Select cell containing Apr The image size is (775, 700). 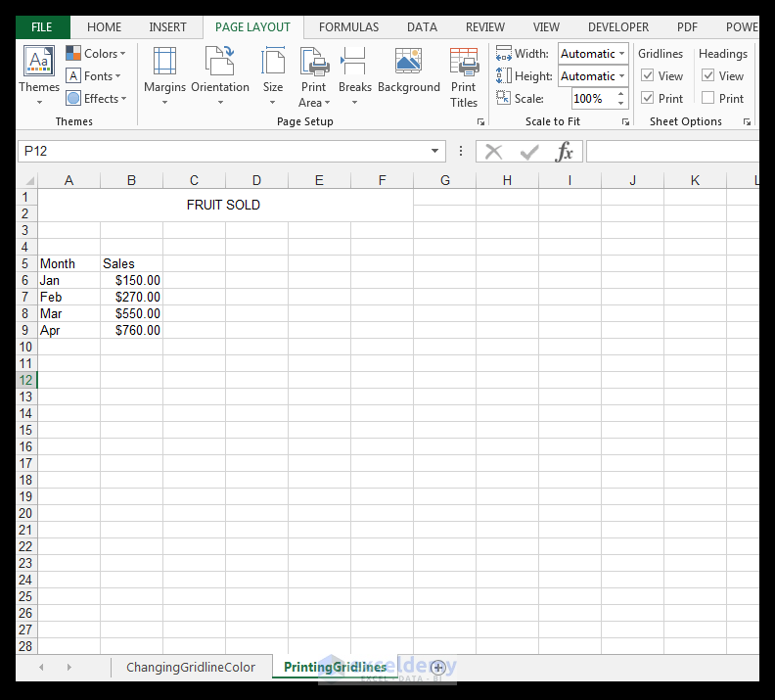(69, 330)
